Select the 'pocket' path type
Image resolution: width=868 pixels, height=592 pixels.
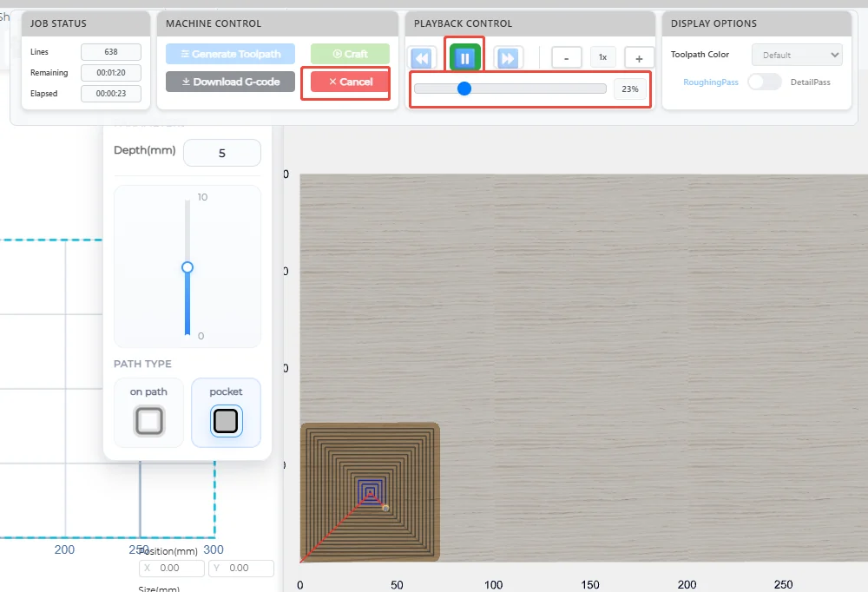226,412
